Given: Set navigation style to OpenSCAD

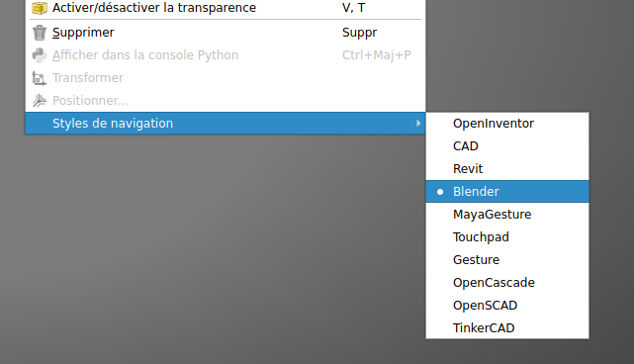Looking at the screenshot, I should tap(507, 306).
